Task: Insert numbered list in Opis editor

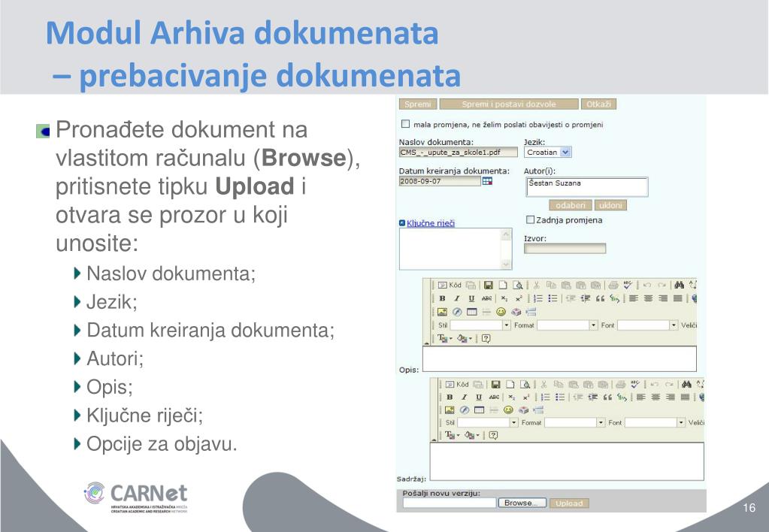Action: click(x=538, y=298)
